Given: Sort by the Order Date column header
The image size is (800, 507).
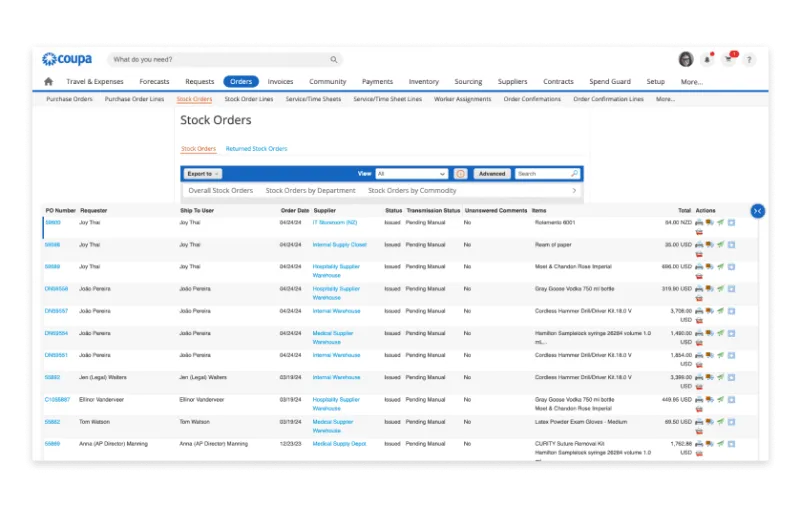Looking at the screenshot, I should coord(295,210).
